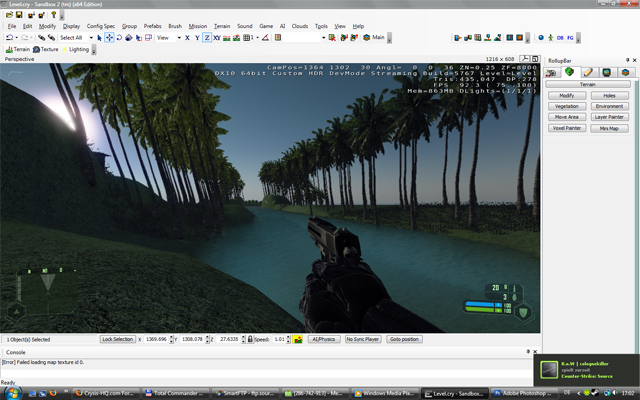Image resolution: width=640 pixels, height=400 pixels.
Task: Open the View coordinate system dropdown
Action: point(179,38)
